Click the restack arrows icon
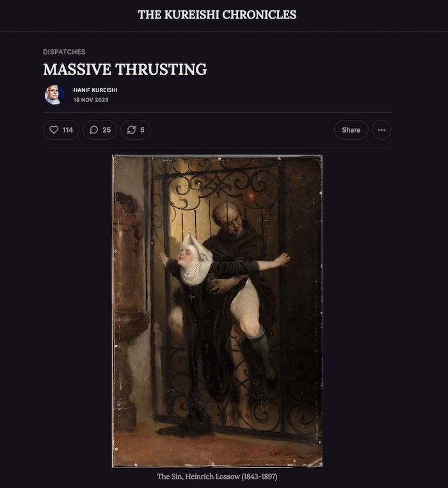 [x=131, y=130]
